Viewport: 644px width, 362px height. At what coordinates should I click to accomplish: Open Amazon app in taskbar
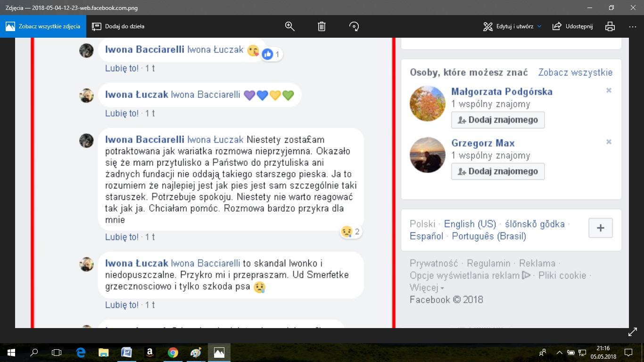149,352
